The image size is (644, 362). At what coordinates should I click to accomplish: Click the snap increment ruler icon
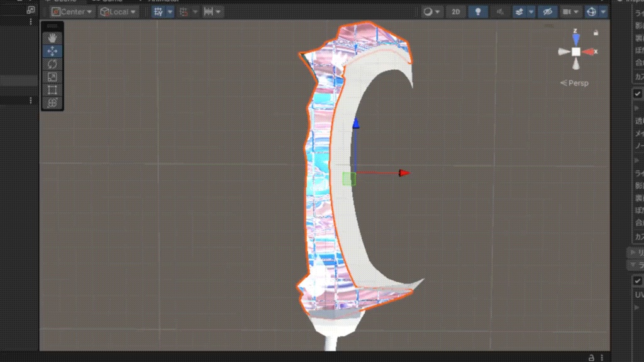coord(209,12)
